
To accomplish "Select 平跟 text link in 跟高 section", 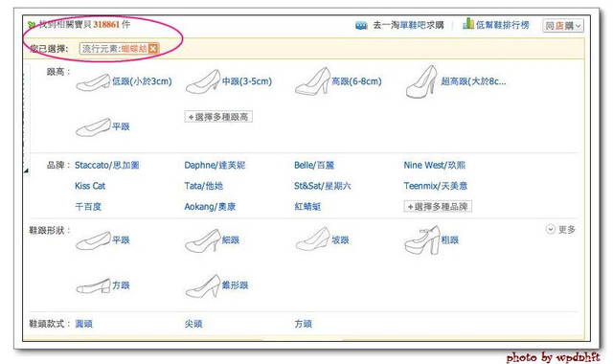I will 121,126.
